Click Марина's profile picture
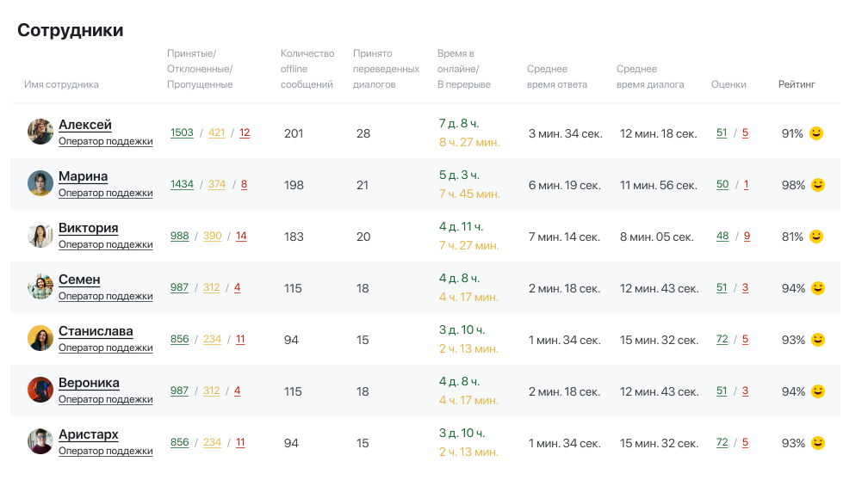 click(40, 183)
